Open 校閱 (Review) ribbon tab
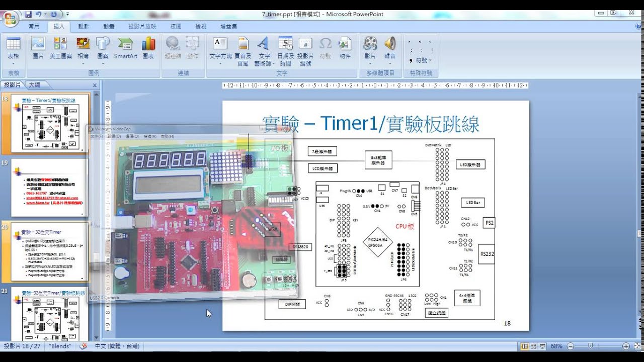The width and height of the screenshot is (644, 362). pos(176,27)
